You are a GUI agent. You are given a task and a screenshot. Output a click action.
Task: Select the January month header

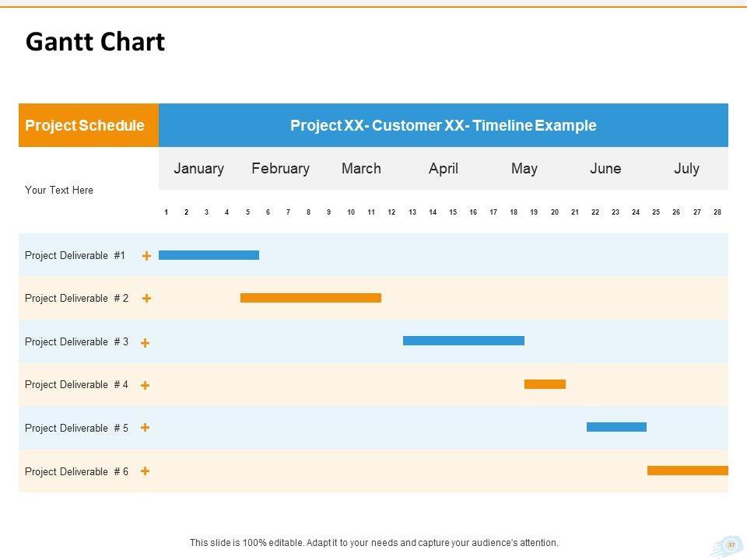point(198,169)
